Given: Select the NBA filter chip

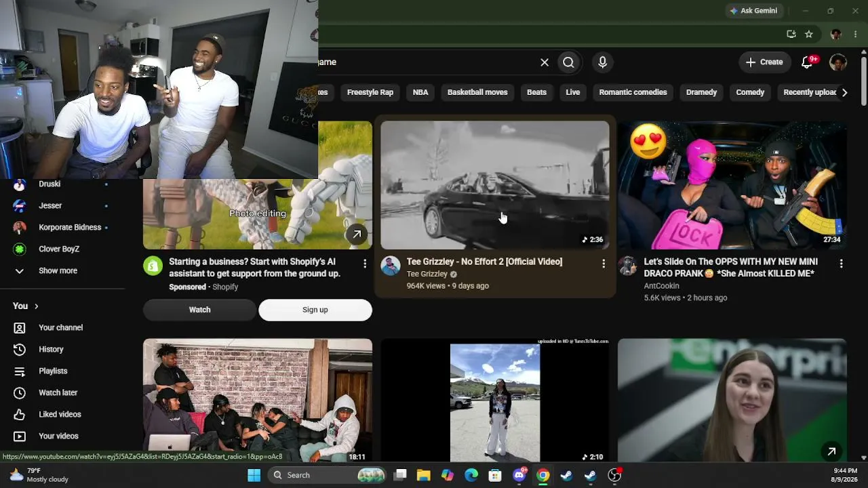Looking at the screenshot, I should click(420, 92).
